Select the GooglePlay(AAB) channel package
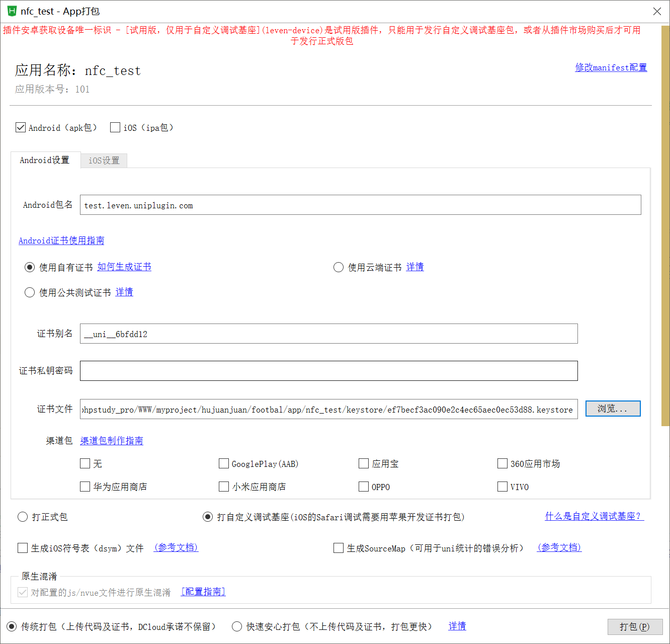This screenshot has height=644, width=670. click(224, 463)
